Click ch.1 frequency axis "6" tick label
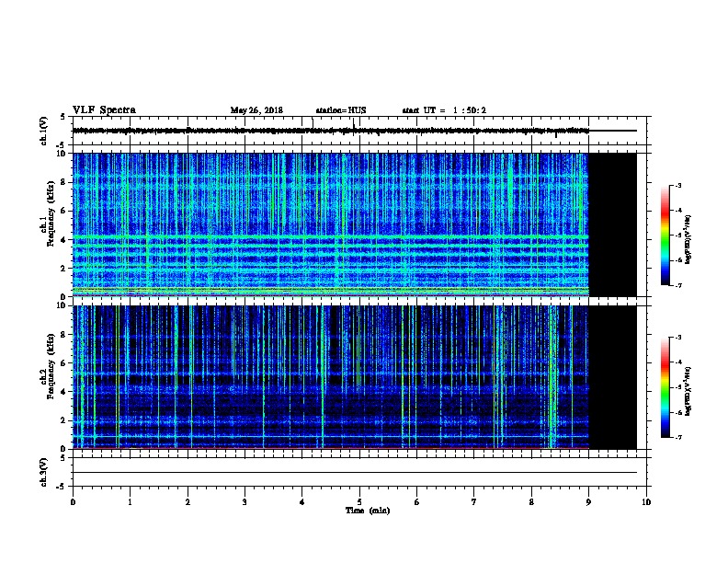The image size is (728, 563). [63, 211]
